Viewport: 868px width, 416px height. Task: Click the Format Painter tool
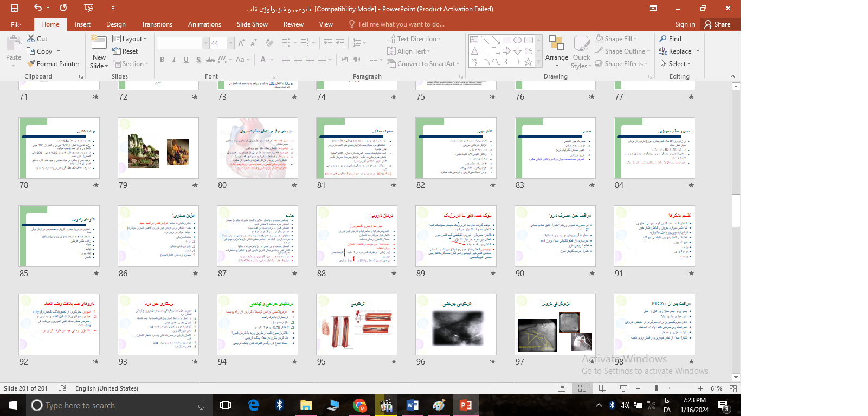pos(53,64)
